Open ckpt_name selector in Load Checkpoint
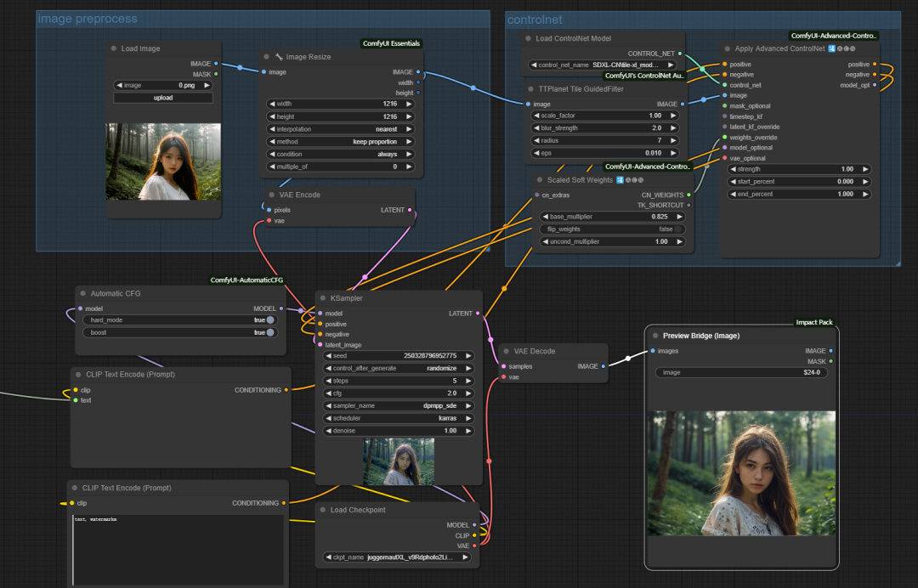The image size is (918, 588). [x=398, y=557]
